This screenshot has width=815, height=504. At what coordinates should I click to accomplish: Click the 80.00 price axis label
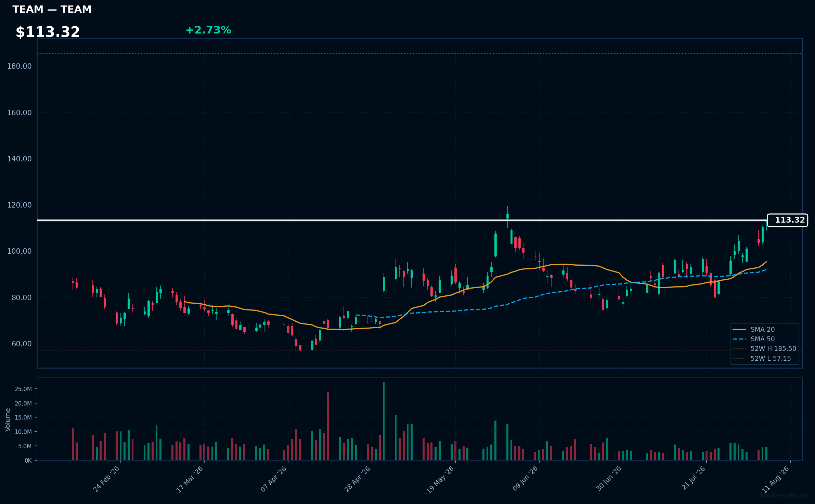(x=22, y=298)
